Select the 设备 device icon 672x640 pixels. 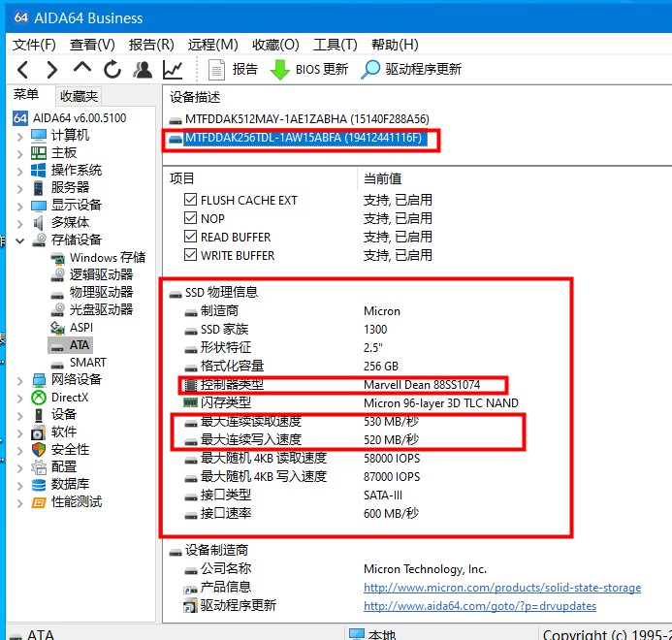(39, 415)
